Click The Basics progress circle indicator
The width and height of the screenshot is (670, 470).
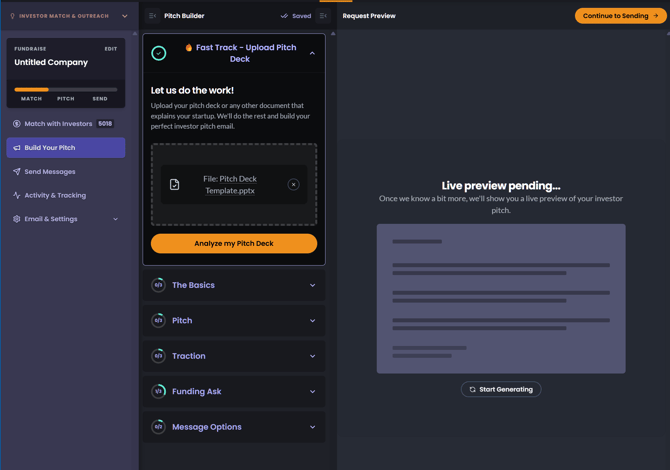coord(158,285)
